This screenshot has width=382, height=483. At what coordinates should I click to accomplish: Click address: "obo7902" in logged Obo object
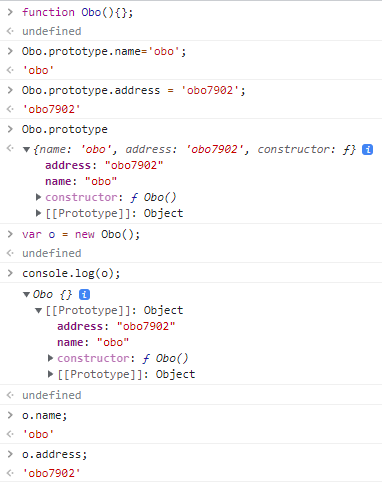click(116, 326)
